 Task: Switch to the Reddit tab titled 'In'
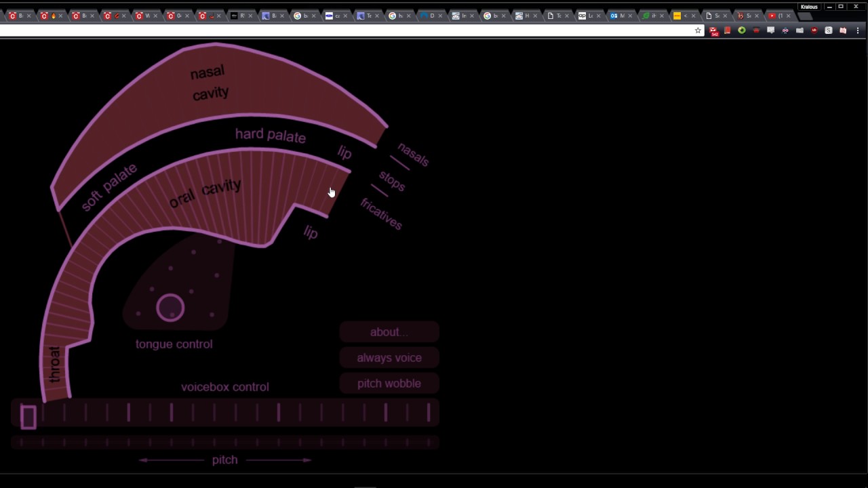point(465,16)
